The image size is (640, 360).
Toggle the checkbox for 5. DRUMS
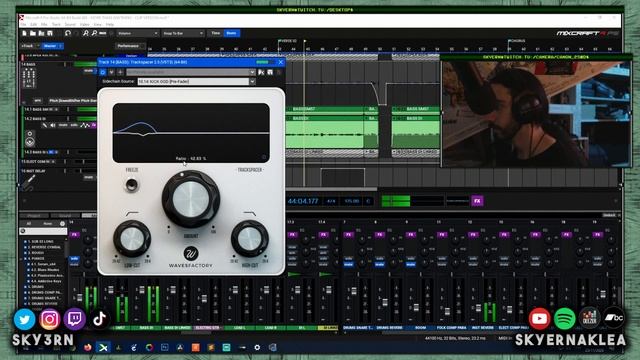tap(25, 287)
